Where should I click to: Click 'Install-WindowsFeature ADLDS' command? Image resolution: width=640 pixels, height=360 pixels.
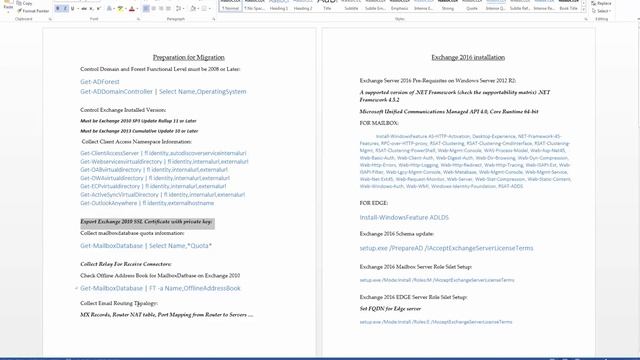(404, 218)
